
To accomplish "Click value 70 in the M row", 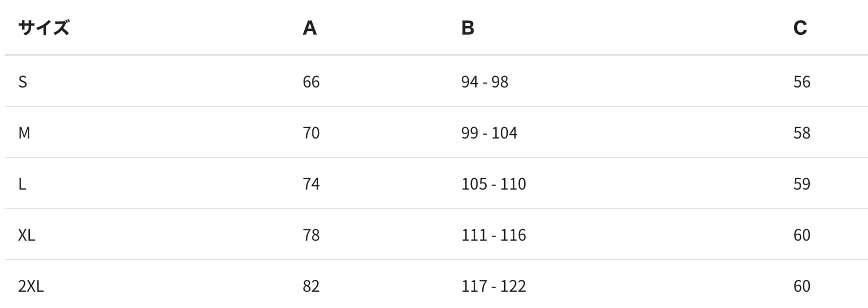I will click(311, 133).
